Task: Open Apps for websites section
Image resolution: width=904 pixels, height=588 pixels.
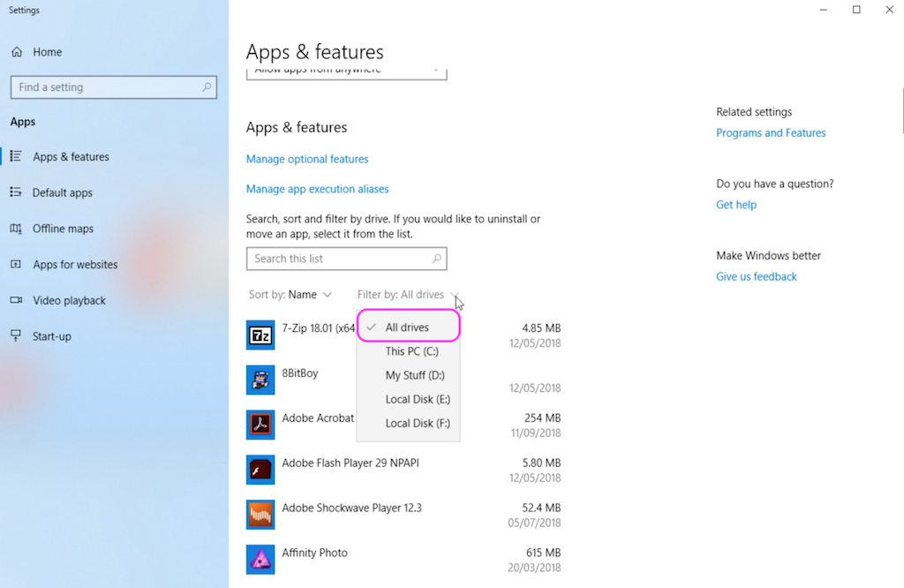Action: (75, 265)
